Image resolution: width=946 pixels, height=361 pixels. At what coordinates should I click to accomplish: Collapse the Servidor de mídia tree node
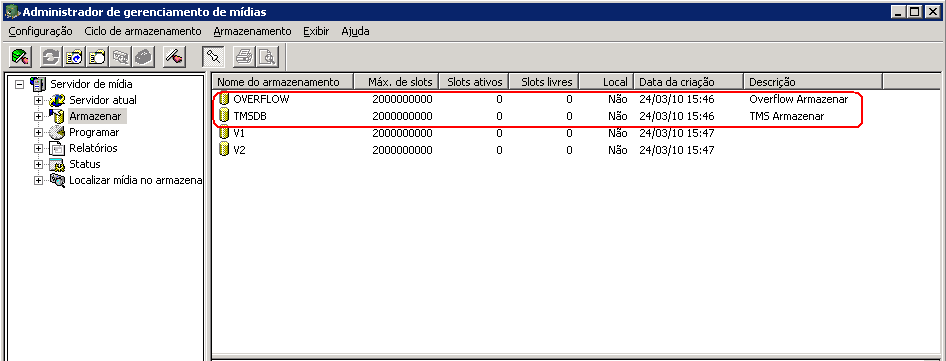pyautogui.click(x=20, y=84)
